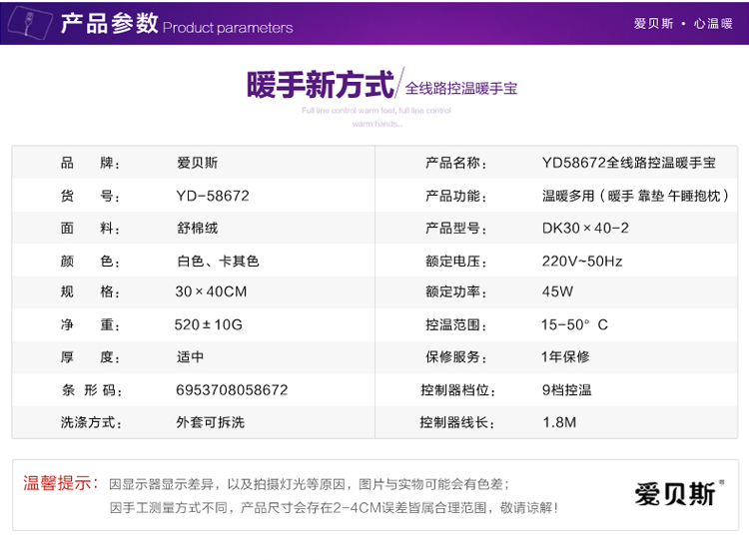Click the voltage value 220V~50Hz
This screenshot has width=749, height=560.
click(582, 262)
